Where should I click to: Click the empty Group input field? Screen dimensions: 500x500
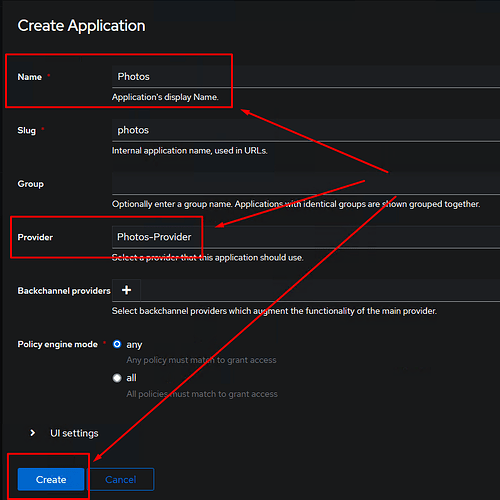306,183
